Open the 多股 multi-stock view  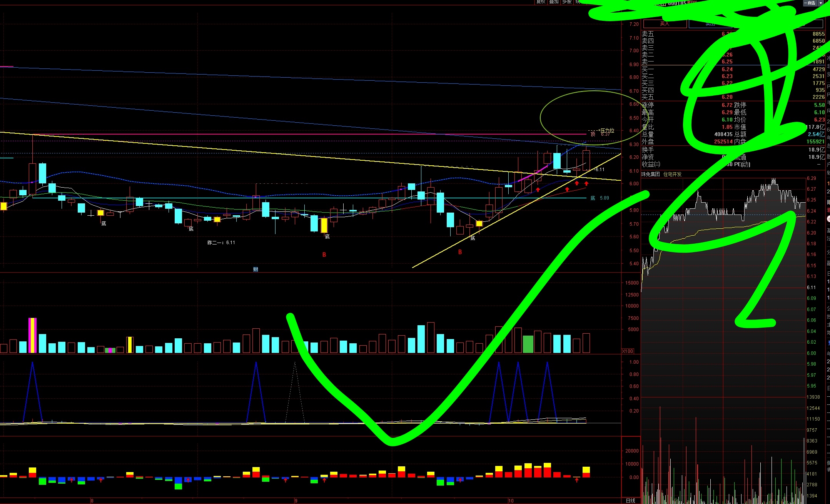point(566,2)
